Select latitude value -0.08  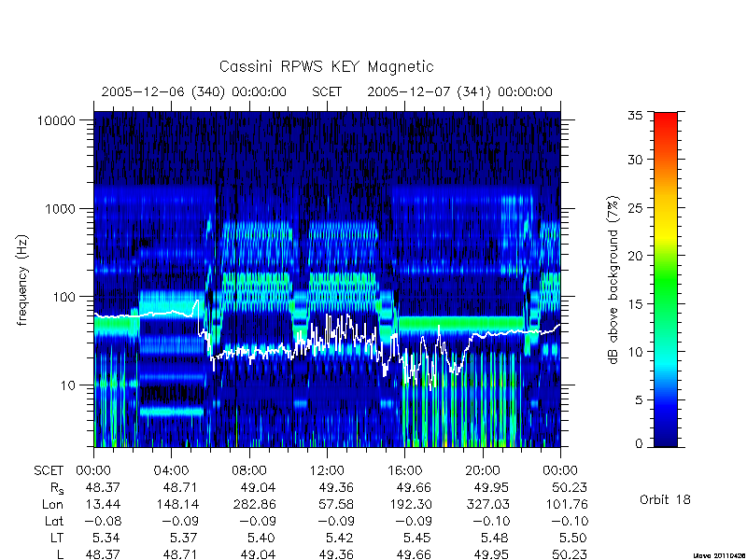103,522
